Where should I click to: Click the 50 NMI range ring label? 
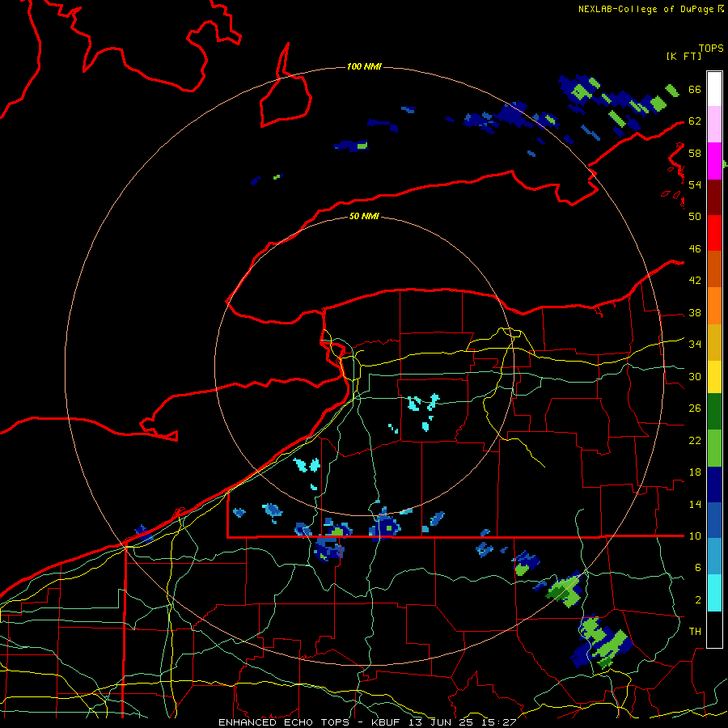coord(364,216)
